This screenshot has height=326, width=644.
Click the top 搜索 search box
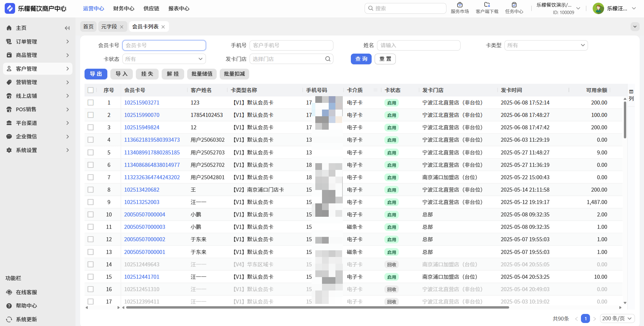(x=405, y=8)
